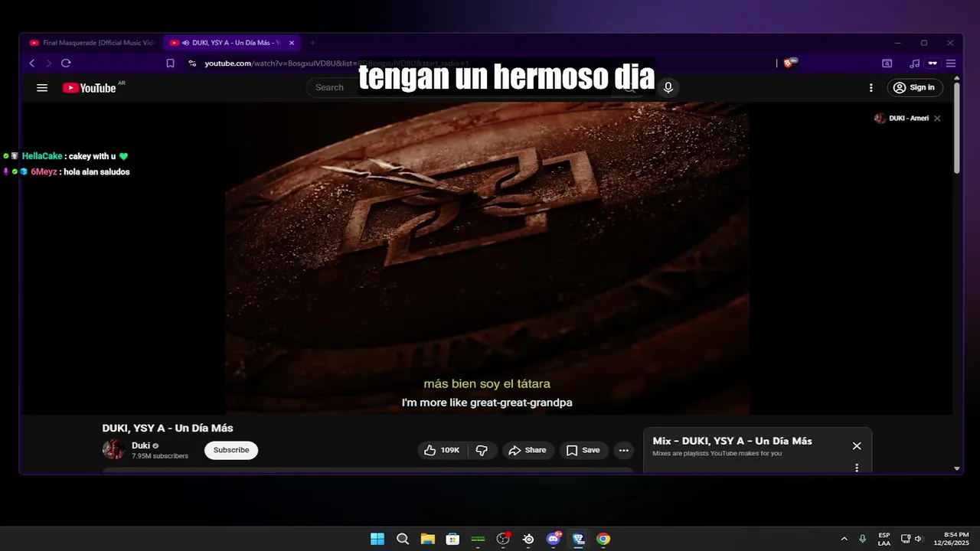980x551 pixels.
Task: Bookmark this page using the bookmark icon
Action: pyautogui.click(x=171, y=64)
